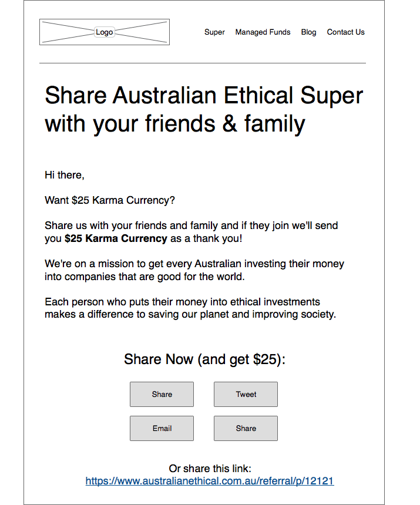Open the australianethical.com.au referral link
Screen dimensions: 420x505
click(x=210, y=481)
